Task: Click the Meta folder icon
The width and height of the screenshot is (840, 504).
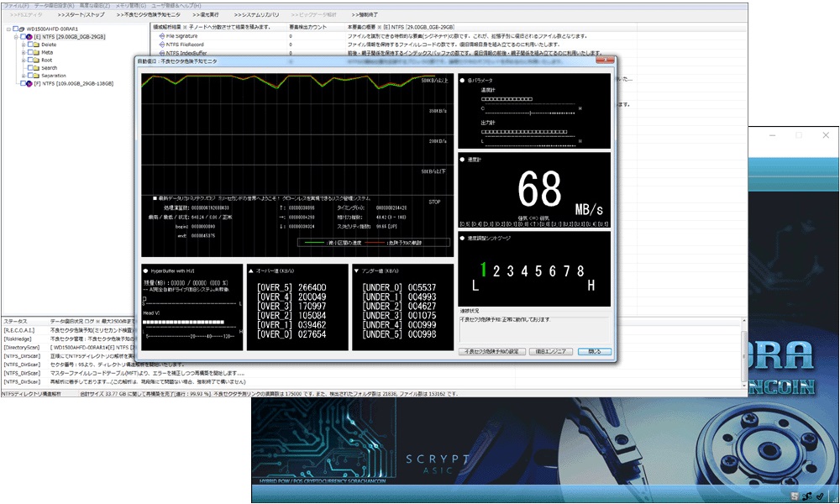Action: 36,52
